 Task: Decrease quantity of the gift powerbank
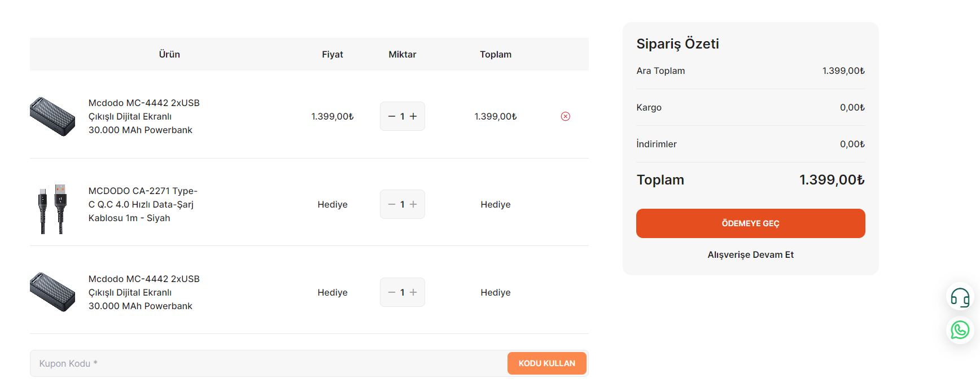(x=392, y=292)
